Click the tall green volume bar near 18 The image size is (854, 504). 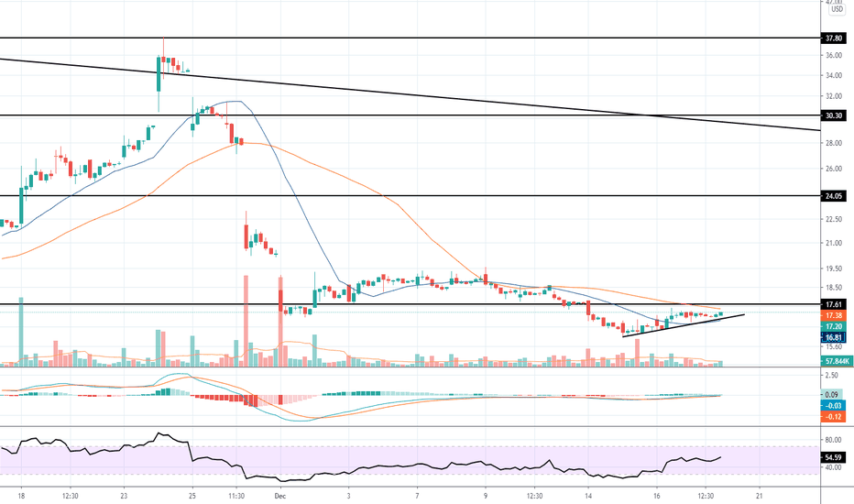[x=21, y=332]
